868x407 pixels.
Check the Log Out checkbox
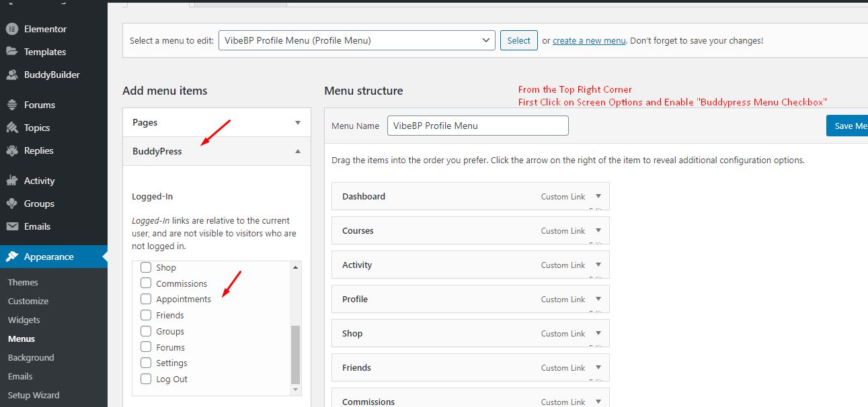click(146, 379)
